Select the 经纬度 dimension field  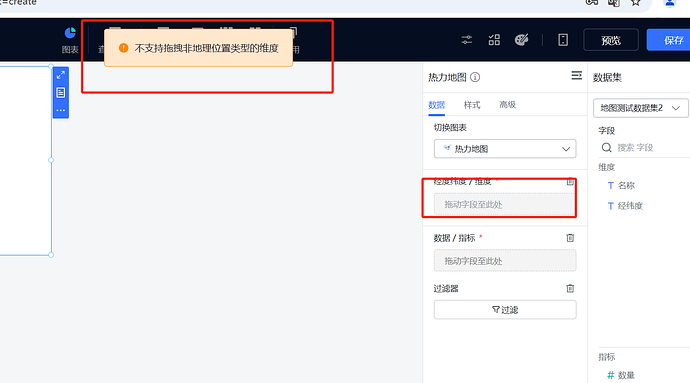[x=625, y=206]
